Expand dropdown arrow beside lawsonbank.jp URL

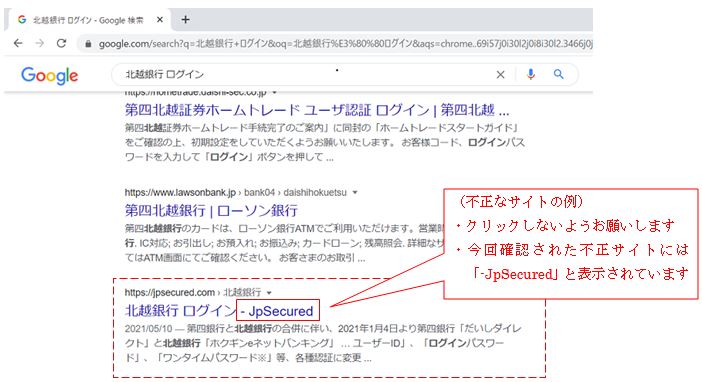pyautogui.click(x=355, y=193)
